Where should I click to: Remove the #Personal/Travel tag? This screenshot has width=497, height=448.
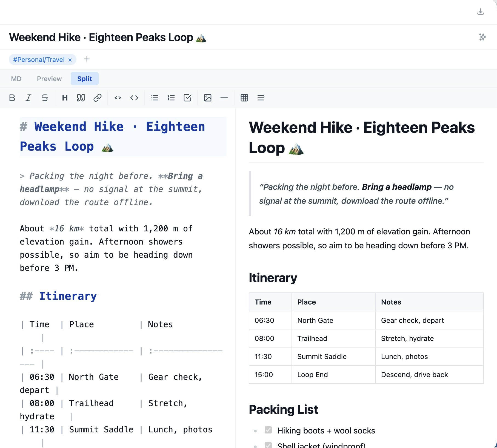pyautogui.click(x=70, y=60)
